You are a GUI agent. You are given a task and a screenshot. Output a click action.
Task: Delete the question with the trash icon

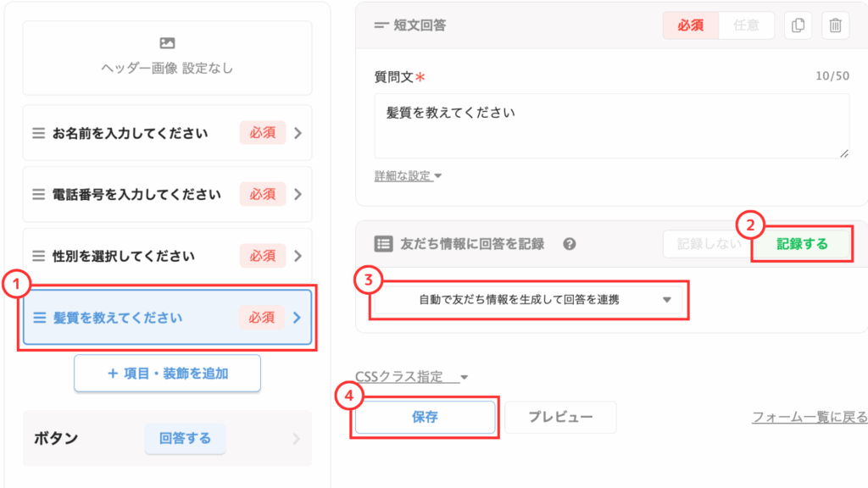pos(835,25)
